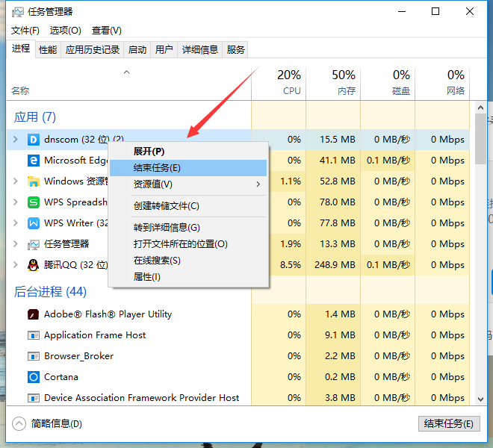Click the Windows Explorer folder icon
The height and width of the screenshot is (448, 493).
click(33, 181)
